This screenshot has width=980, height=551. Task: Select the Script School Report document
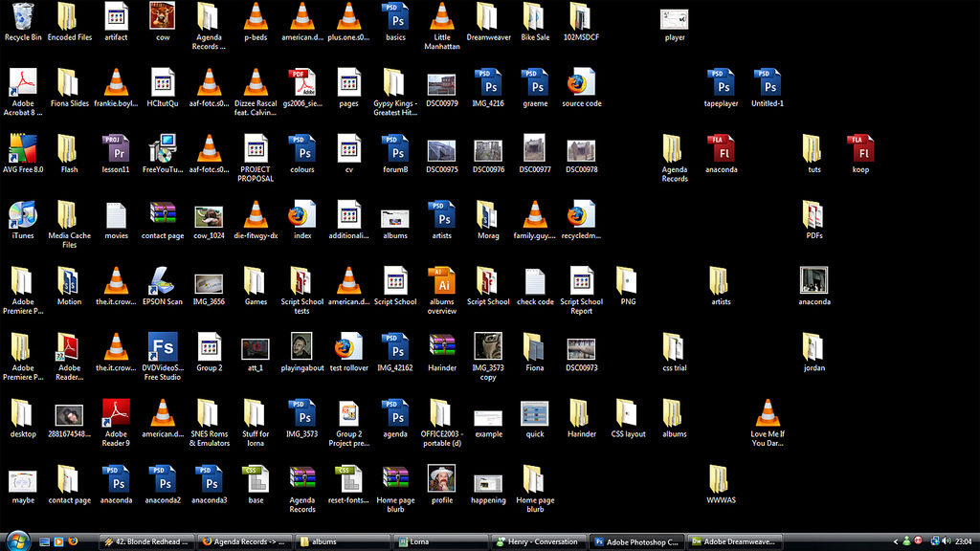point(581,281)
